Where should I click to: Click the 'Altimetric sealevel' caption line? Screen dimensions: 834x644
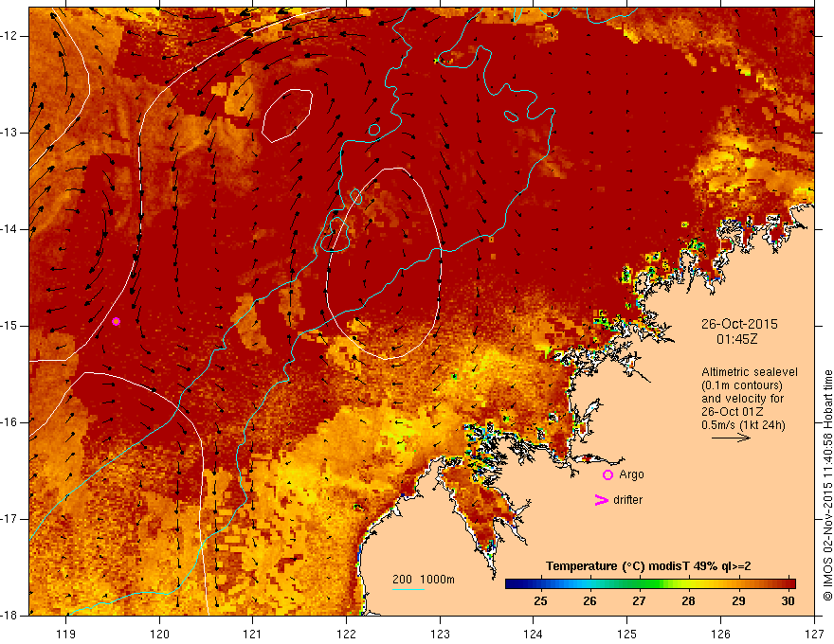pyautogui.click(x=749, y=372)
